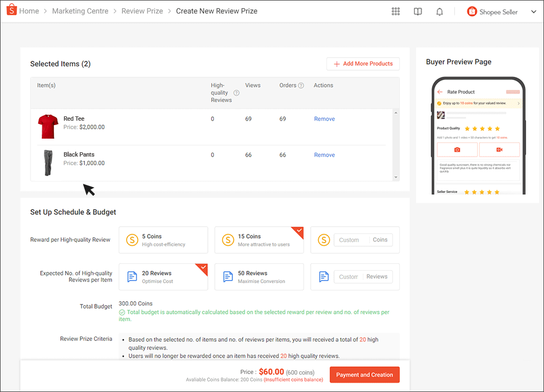
Task: Open the High-quality Reviews help tooltip icon
Action: (x=236, y=92)
